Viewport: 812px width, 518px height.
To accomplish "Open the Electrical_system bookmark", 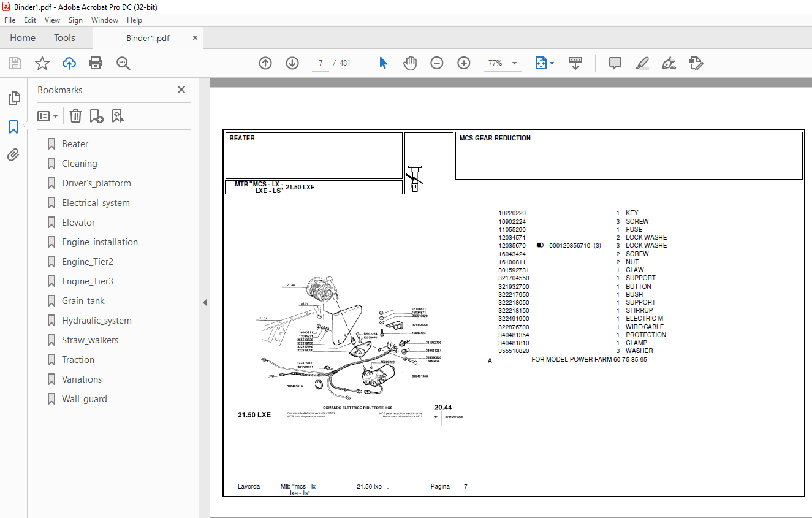I will [x=96, y=203].
